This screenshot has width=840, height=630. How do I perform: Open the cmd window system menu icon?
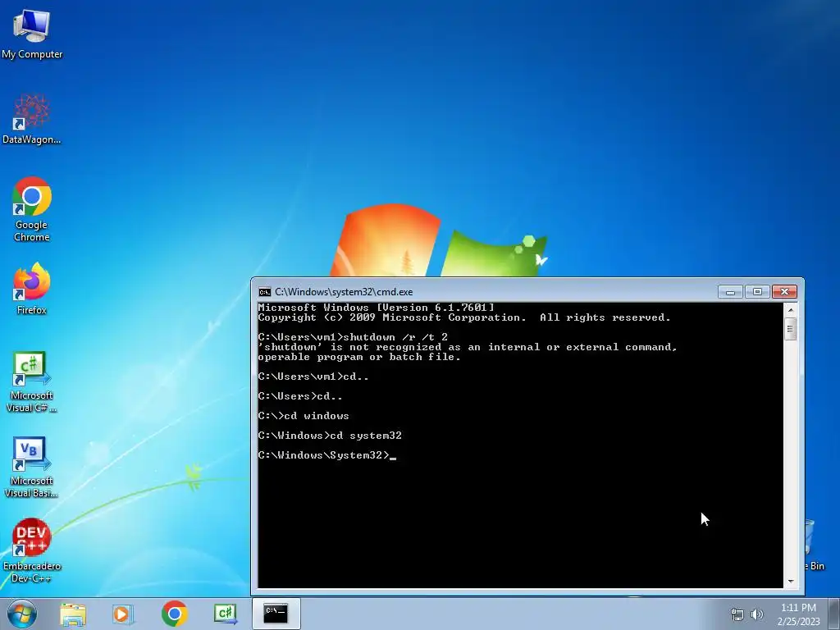pyautogui.click(x=265, y=292)
